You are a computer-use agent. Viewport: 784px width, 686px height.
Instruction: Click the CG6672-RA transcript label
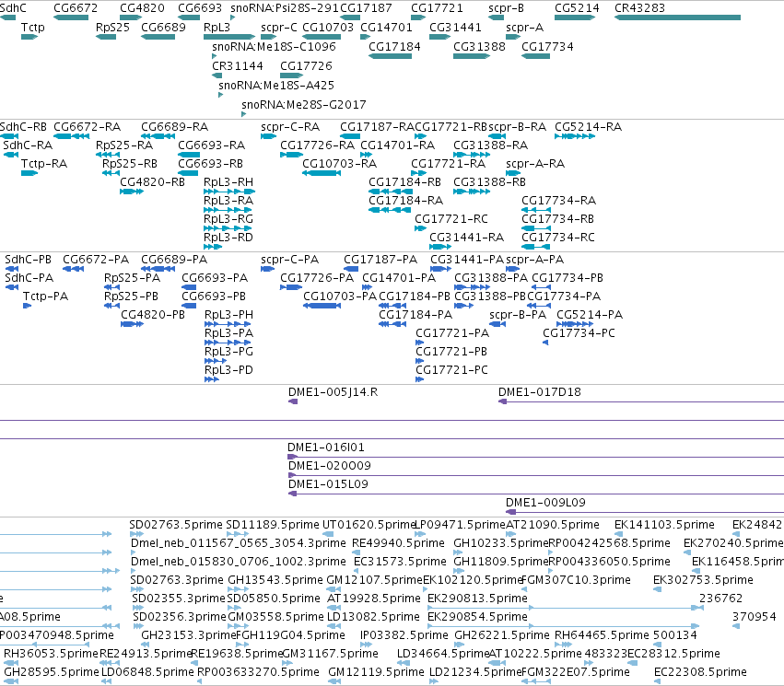(87, 127)
